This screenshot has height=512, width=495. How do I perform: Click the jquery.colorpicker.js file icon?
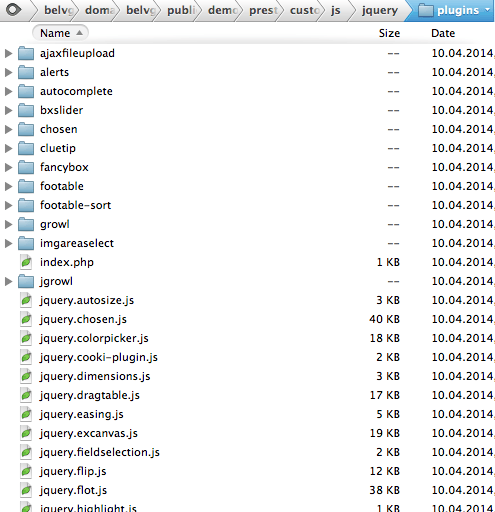(26, 338)
